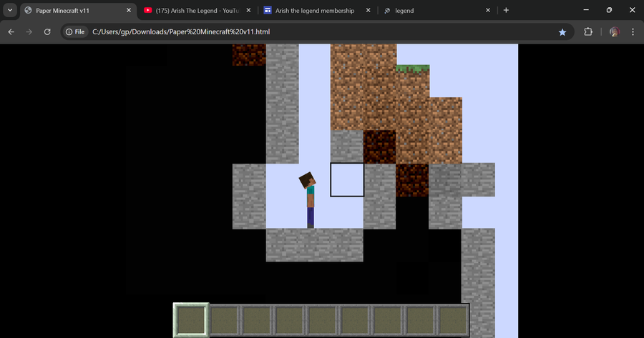Reload the Paper Minecraft page
The width and height of the screenshot is (644, 338).
47,31
